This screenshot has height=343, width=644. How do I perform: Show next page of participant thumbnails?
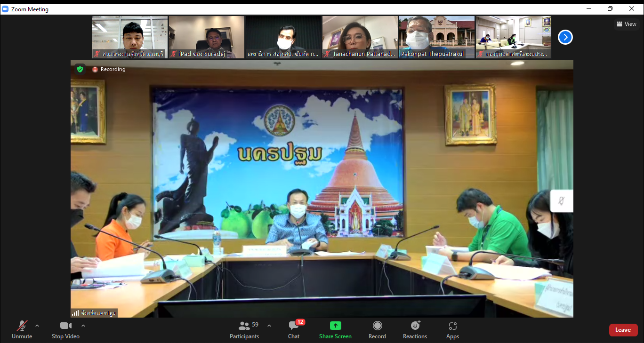point(565,37)
